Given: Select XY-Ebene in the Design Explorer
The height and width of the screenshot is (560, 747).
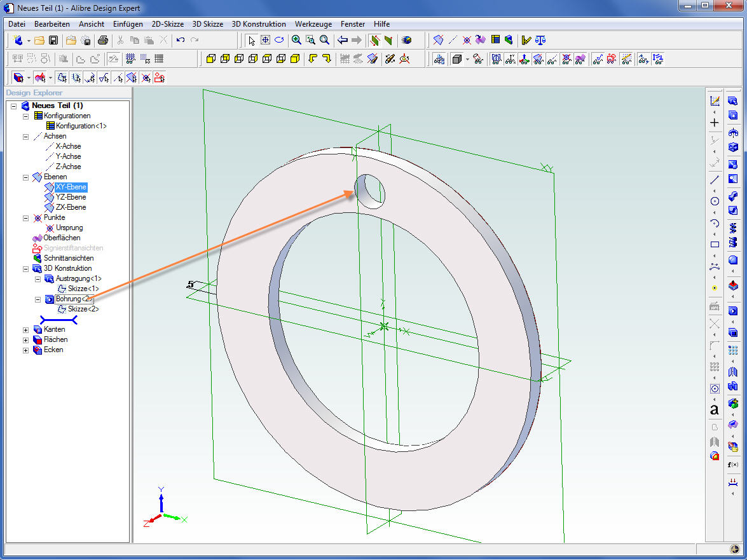Looking at the screenshot, I should tap(71, 187).
